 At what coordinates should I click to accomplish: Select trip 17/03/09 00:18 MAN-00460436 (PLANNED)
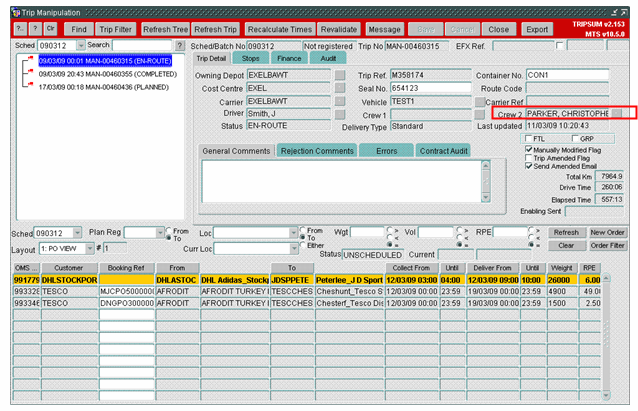(x=104, y=87)
